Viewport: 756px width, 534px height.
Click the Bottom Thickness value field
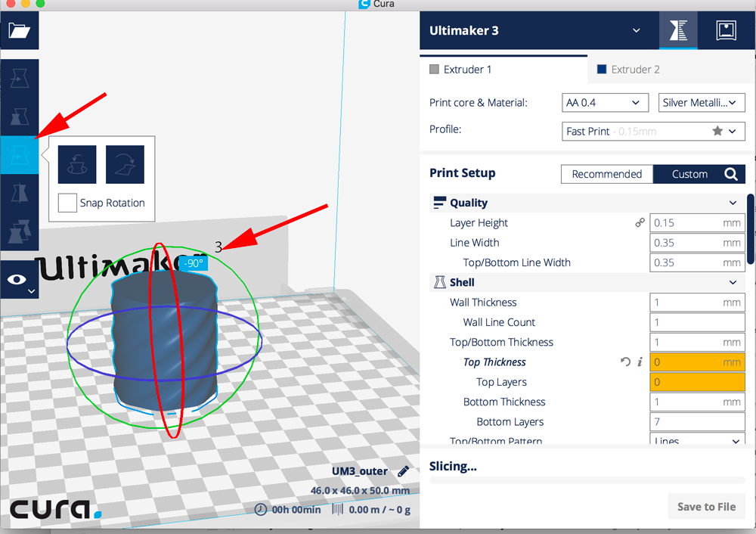tap(697, 402)
